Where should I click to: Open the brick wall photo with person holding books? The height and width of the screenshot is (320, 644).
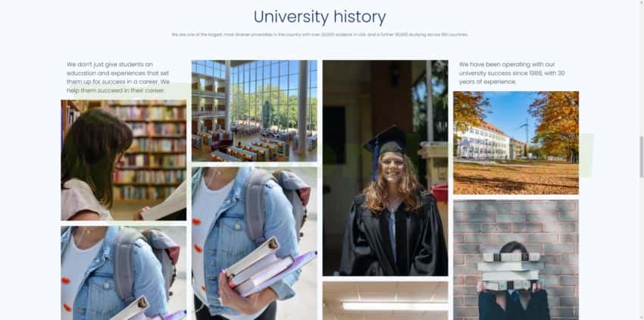click(x=516, y=260)
